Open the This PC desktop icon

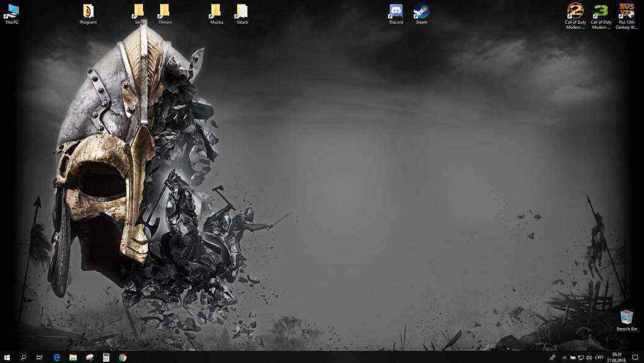click(12, 14)
